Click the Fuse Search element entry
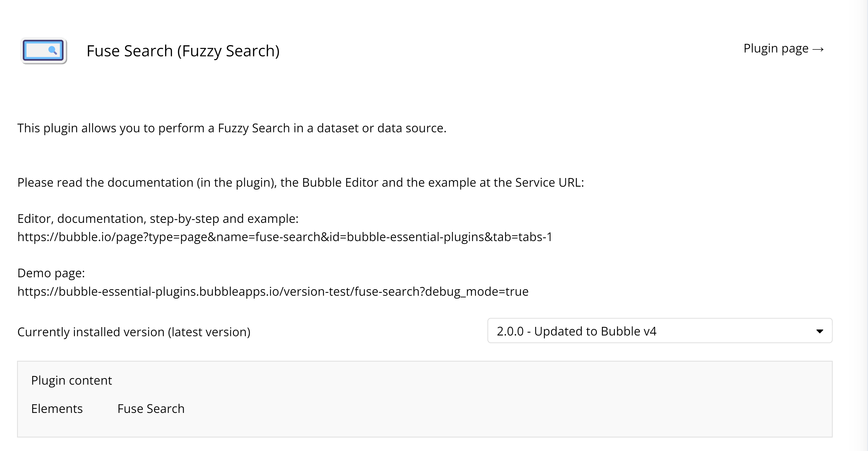 [151, 409]
